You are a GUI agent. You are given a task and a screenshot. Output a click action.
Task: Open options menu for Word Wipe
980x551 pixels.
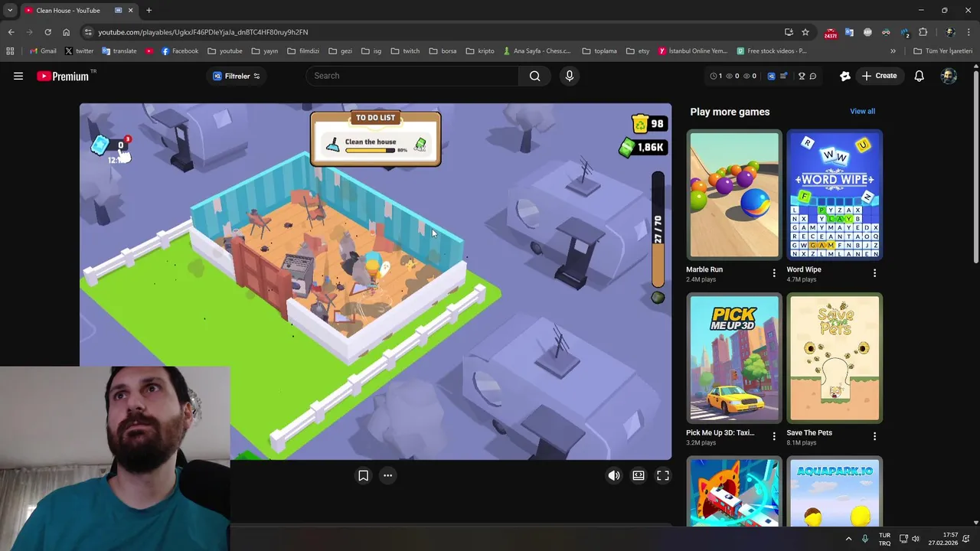click(874, 273)
